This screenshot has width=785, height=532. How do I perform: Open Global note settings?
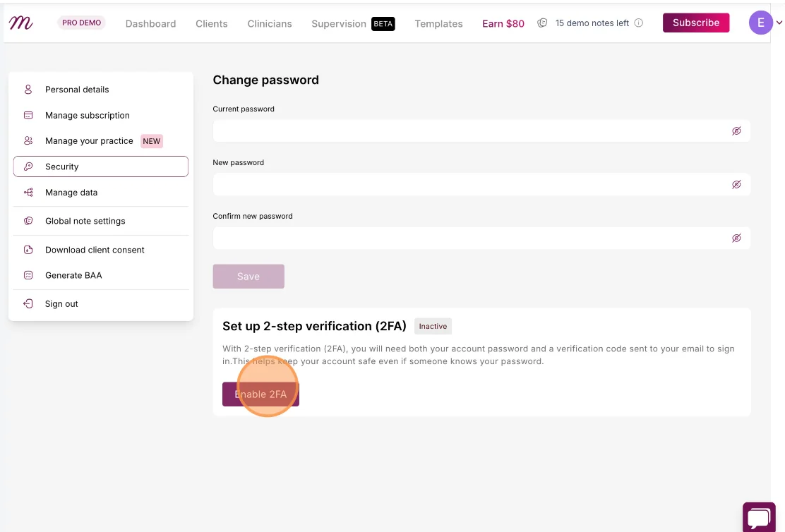pos(101,221)
